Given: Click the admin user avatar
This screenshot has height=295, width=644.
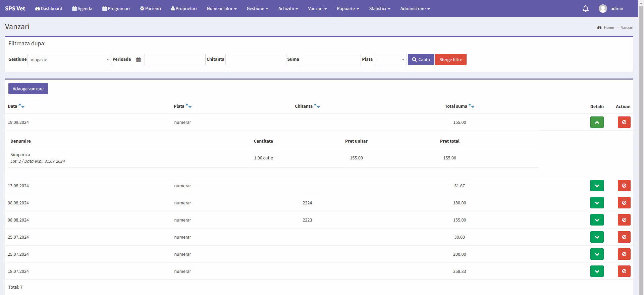Looking at the screenshot, I should coord(602,9).
